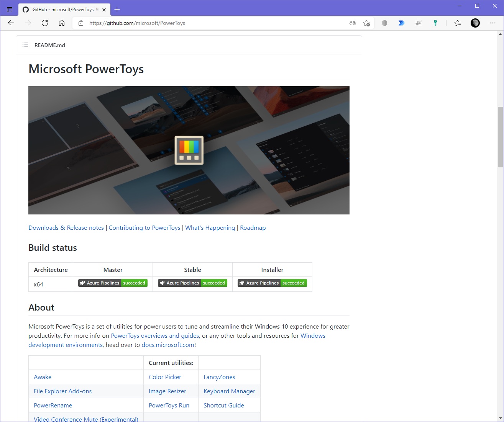Open the Shortcut Guide link
The width and height of the screenshot is (504, 422).
[224, 405]
